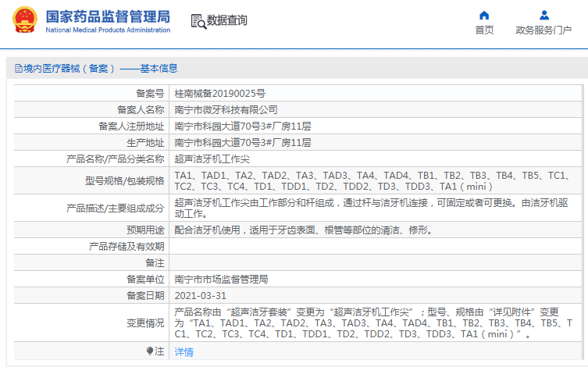The height and width of the screenshot is (367, 588).
Task: Click the national emblem logo
Action: click(25, 20)
